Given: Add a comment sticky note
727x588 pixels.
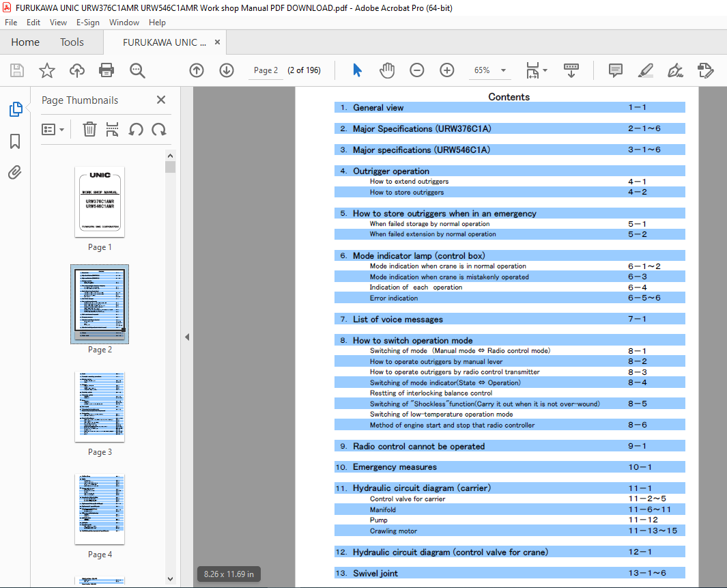Looking at the screenshot, I should [x=615, y=70].
